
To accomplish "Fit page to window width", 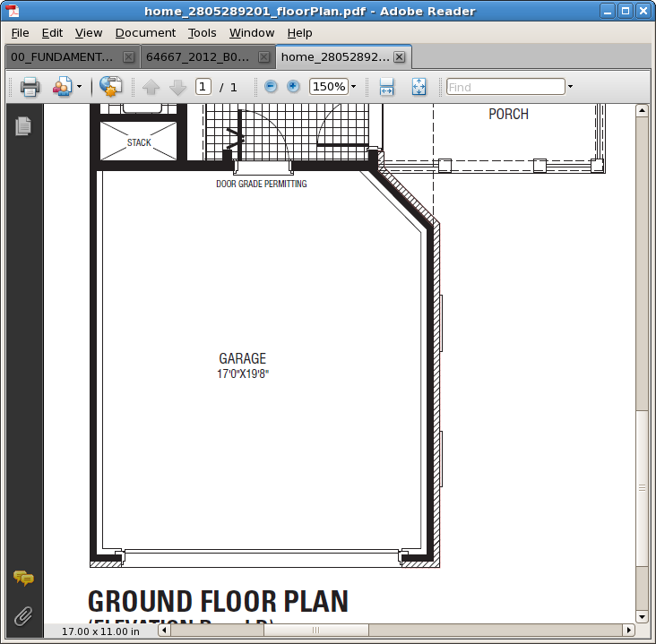I will [386, 87].
